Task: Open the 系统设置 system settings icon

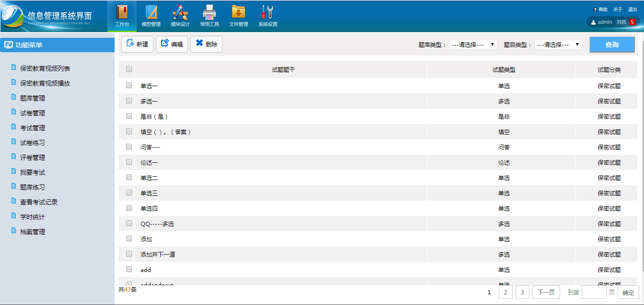Action: click(268, 12)
